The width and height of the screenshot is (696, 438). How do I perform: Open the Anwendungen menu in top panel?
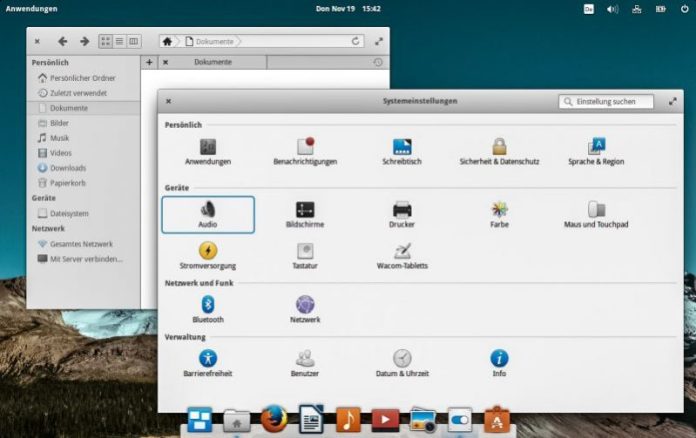coord(32,8)
